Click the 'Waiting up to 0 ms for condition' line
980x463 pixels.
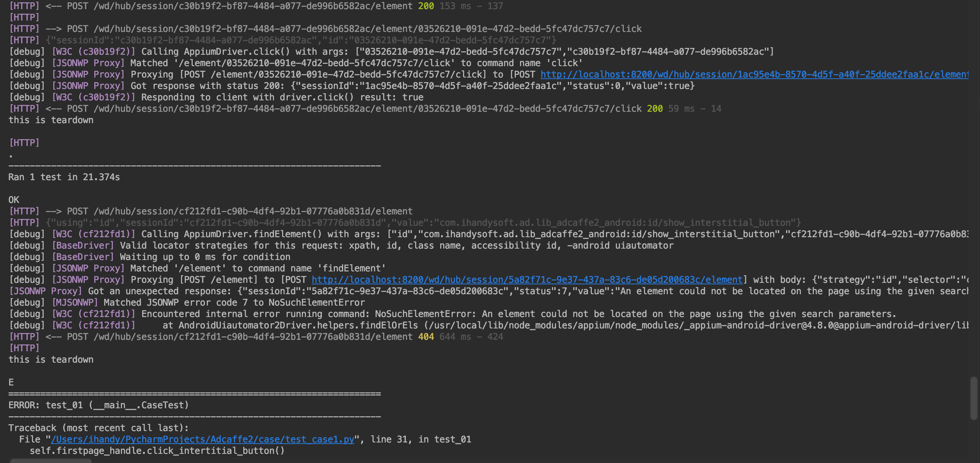tap(149, 257)
